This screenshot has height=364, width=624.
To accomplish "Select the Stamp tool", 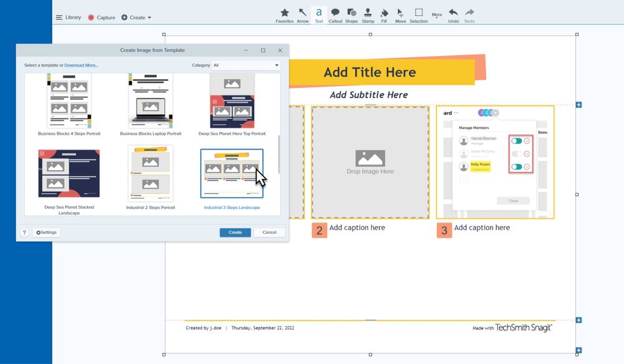I will [x=368, y=16].
